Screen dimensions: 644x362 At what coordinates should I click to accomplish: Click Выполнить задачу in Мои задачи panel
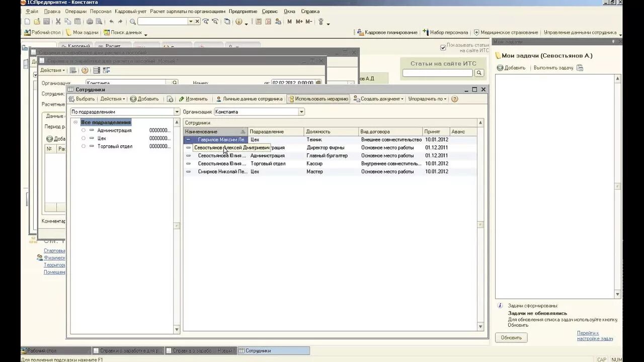coord(553,67)
